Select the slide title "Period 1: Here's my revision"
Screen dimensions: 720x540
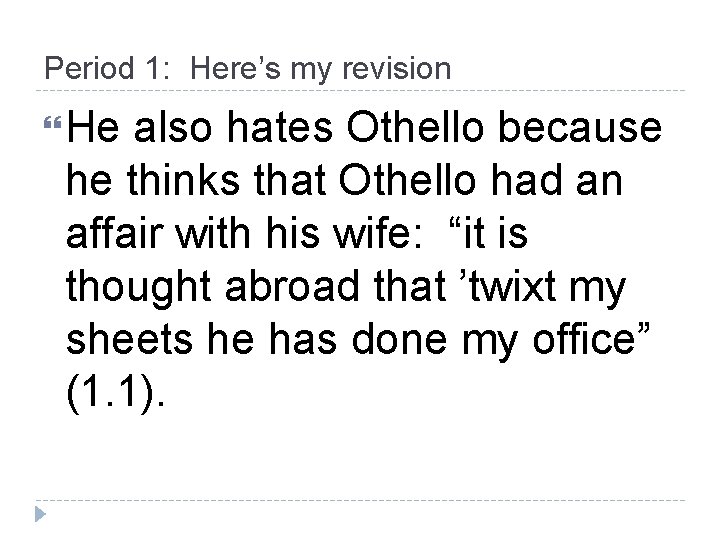[x=247, y=68]
